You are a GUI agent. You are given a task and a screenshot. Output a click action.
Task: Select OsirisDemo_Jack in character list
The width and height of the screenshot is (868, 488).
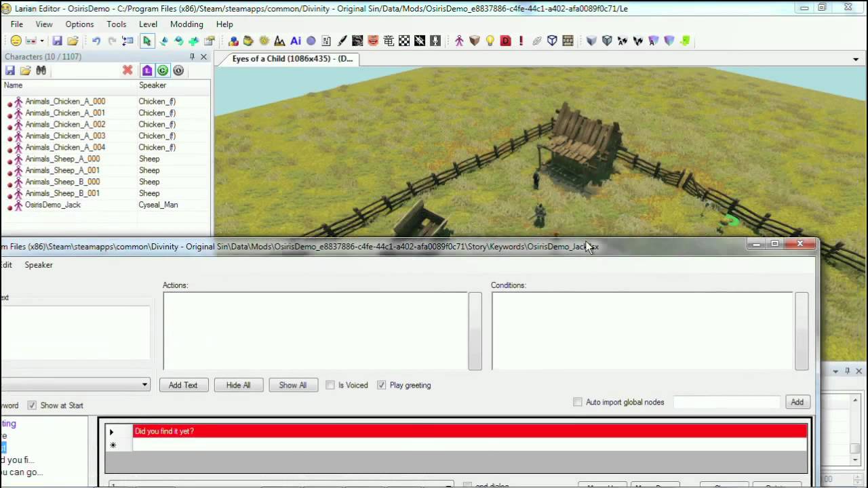pos(53,205)
